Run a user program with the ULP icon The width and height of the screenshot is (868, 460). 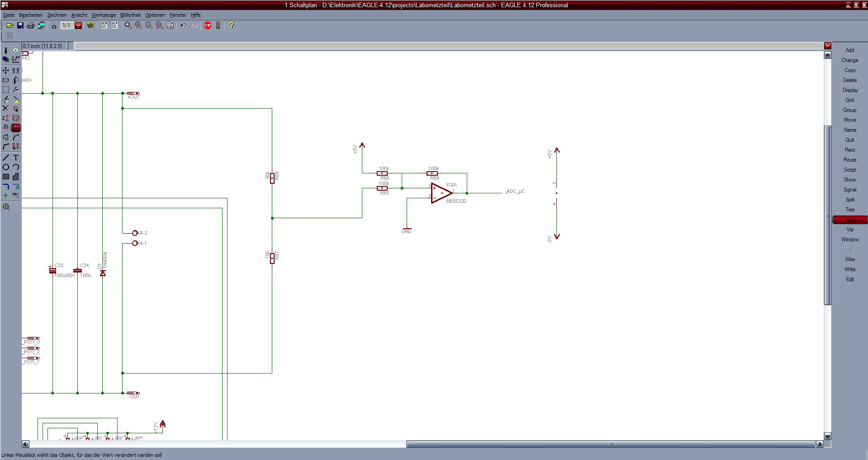[x=114, y=25]
